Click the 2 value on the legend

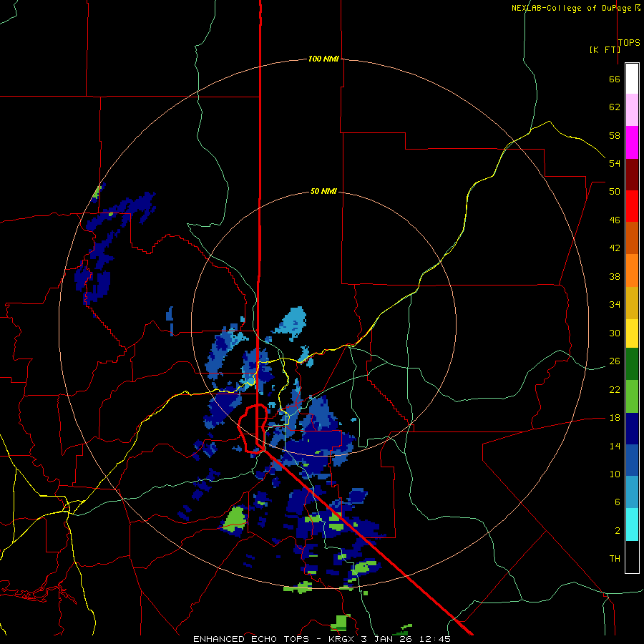pos(618,530)
